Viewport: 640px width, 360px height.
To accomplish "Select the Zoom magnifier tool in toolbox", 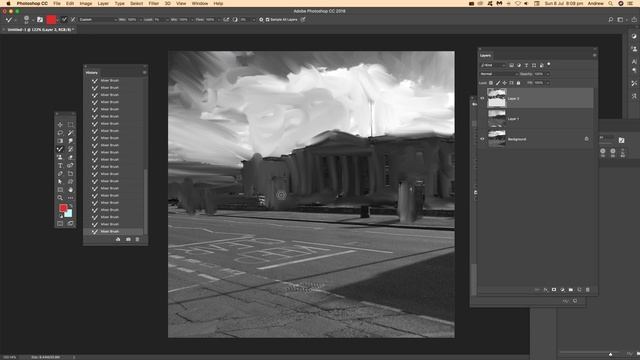I will pyautogui.click(x=60, y=198).
